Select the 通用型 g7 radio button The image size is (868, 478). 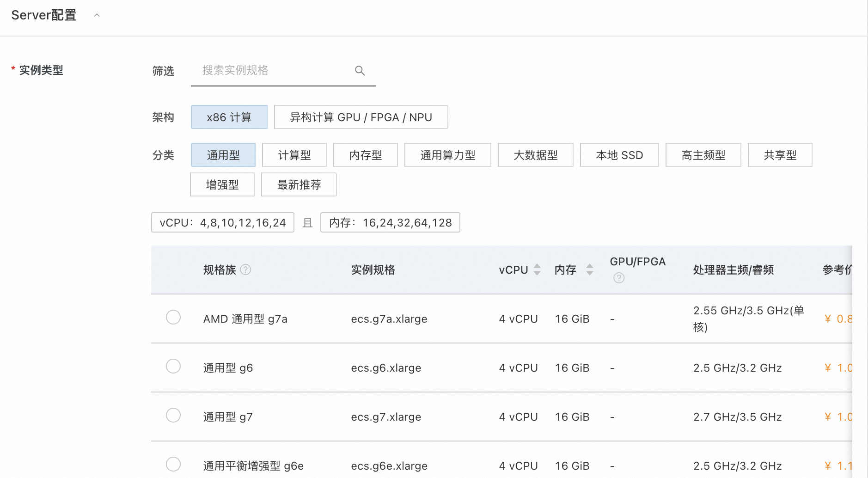coord(173,416)
